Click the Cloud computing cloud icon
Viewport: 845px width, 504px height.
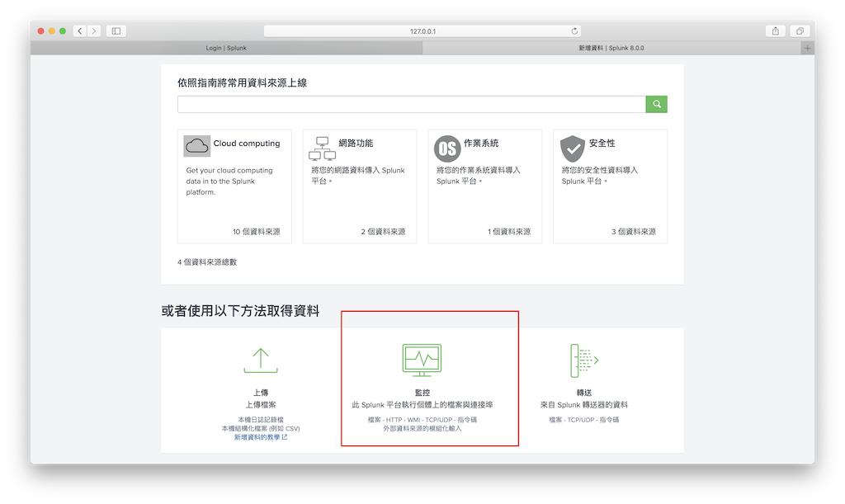(x=196, y=146)
